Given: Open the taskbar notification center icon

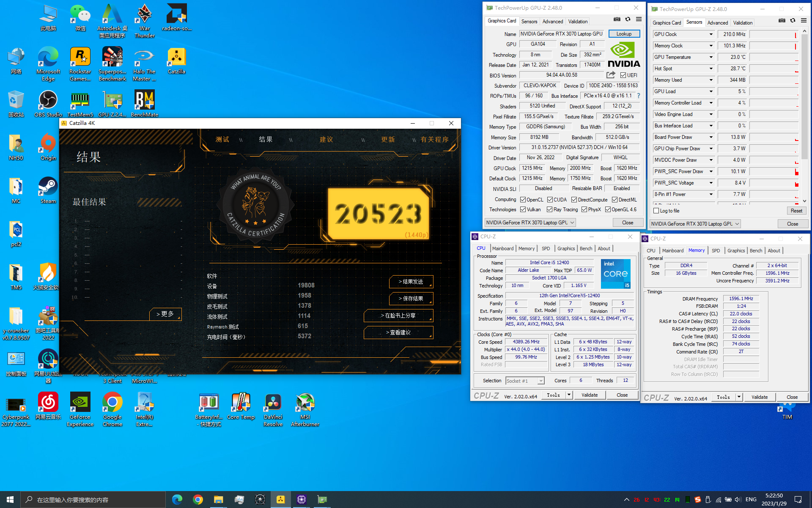Looking at the screenshot, I should [798, 500].
